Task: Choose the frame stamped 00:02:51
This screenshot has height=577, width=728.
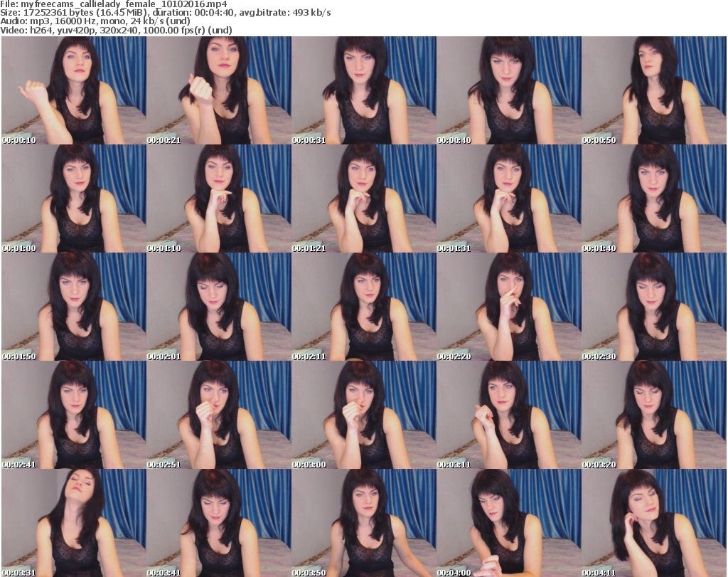Action: (219, 415)
